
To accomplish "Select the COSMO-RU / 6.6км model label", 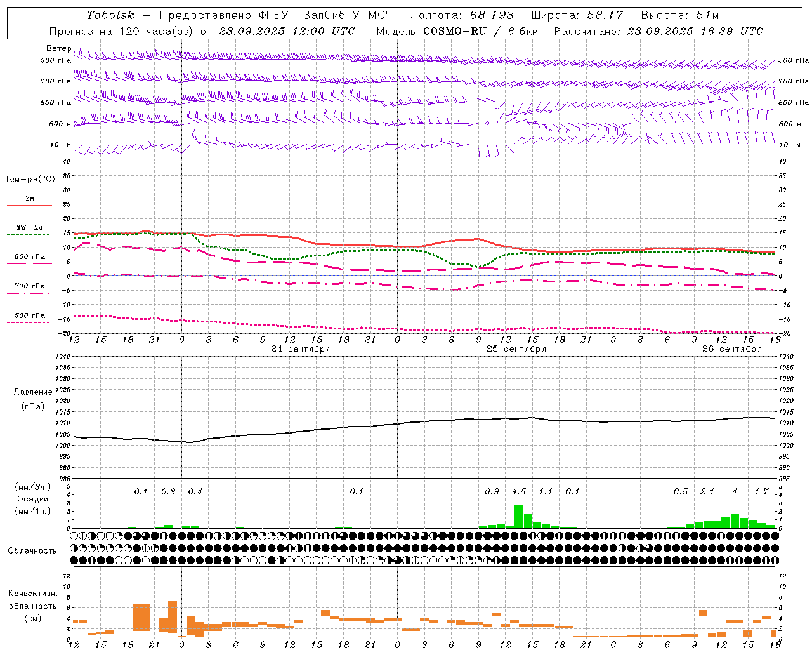I will 480,31.
